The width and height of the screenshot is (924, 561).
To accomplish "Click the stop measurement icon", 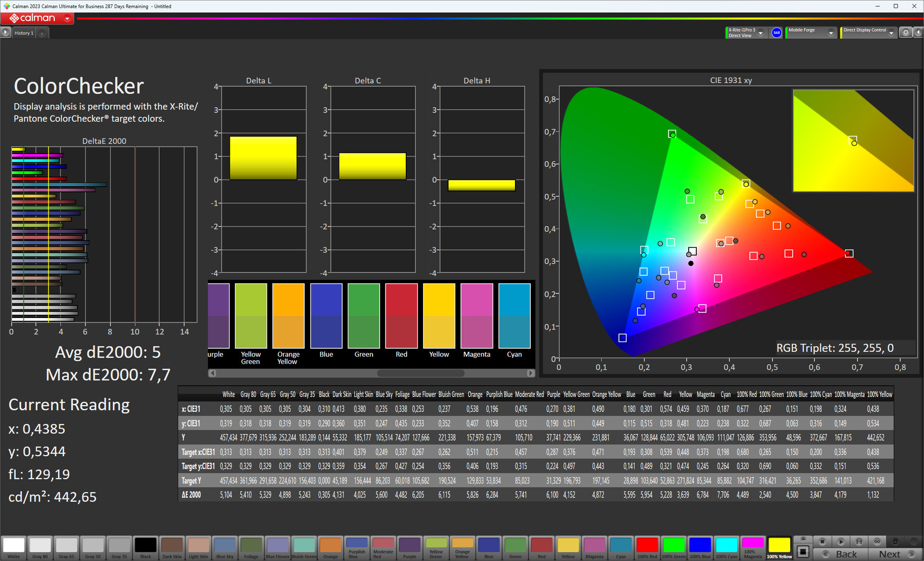I will (x=822, y=541).
